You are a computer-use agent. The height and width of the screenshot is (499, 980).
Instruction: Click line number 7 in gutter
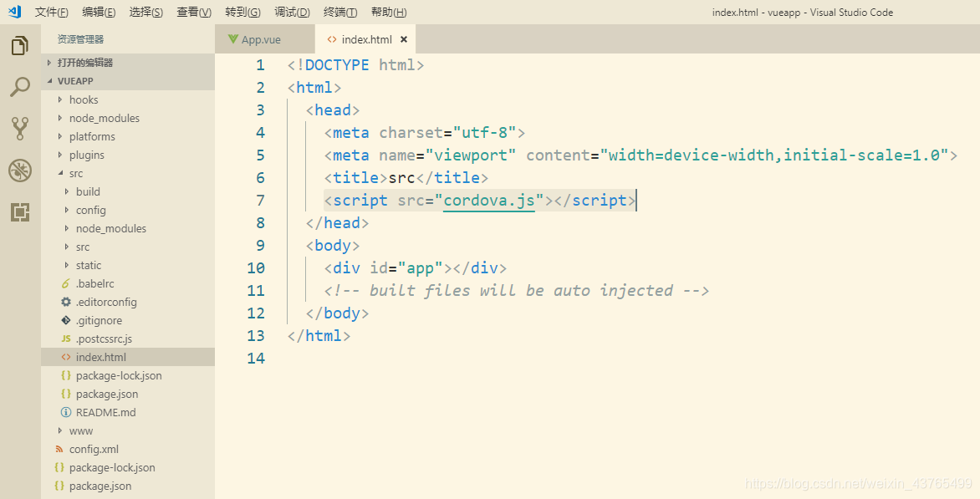tap(261, 201)
